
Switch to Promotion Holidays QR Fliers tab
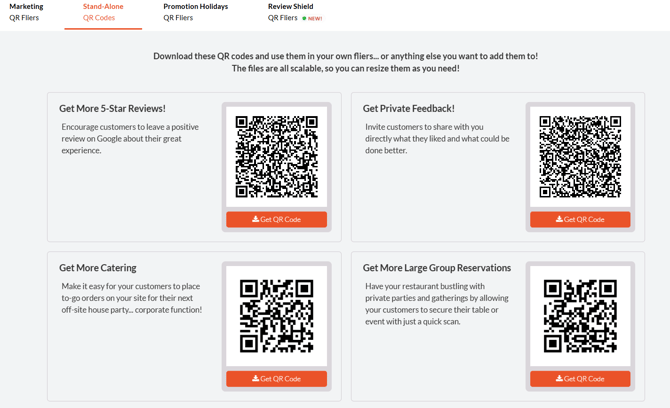(195, 12)
